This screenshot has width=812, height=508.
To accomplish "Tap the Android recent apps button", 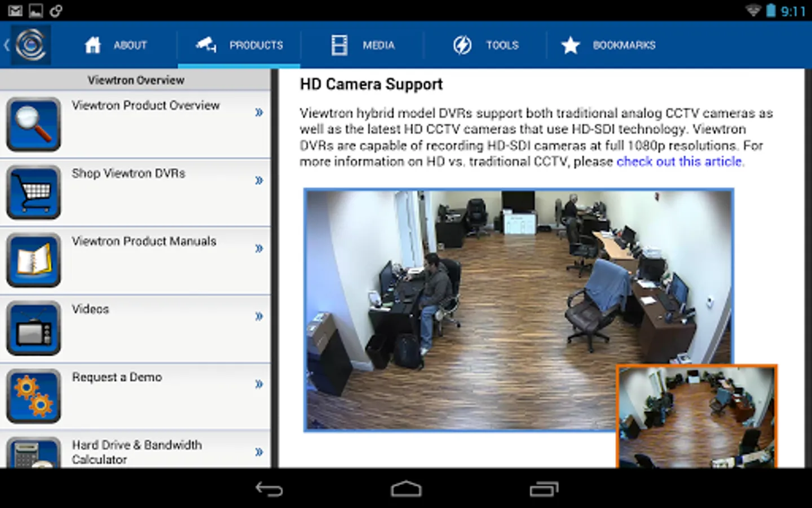I will pos(544,489).
